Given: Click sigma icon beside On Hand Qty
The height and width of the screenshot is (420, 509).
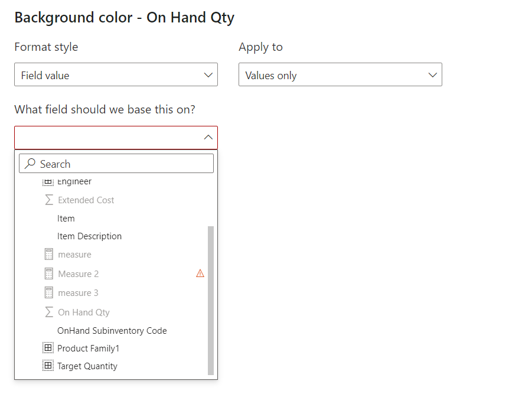Looking at the screenshot, I should point(48,312).
